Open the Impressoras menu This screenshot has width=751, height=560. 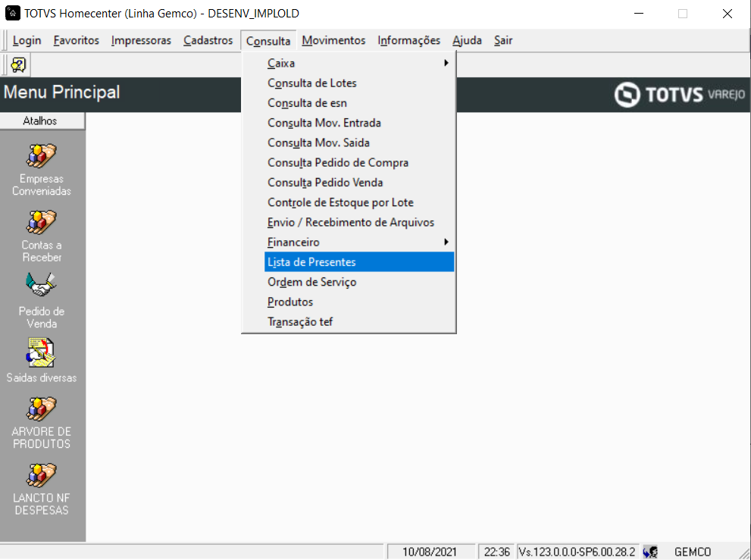(x=141, y=41)
